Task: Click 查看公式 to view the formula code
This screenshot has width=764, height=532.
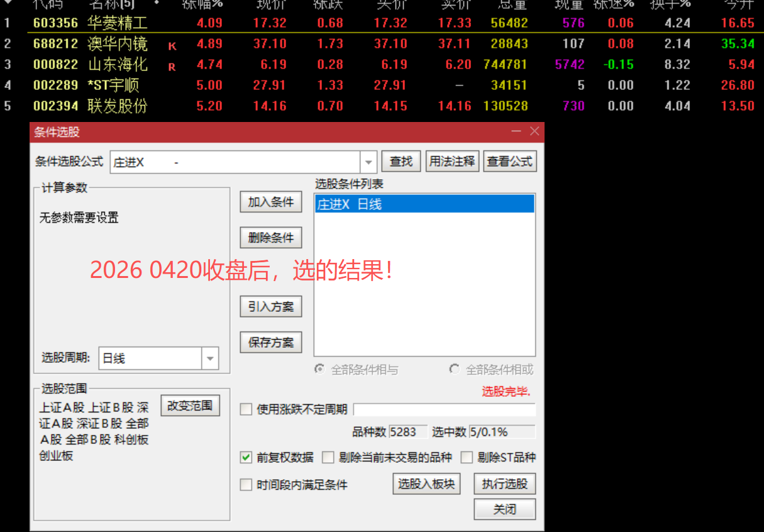Action: coord(509,161)
